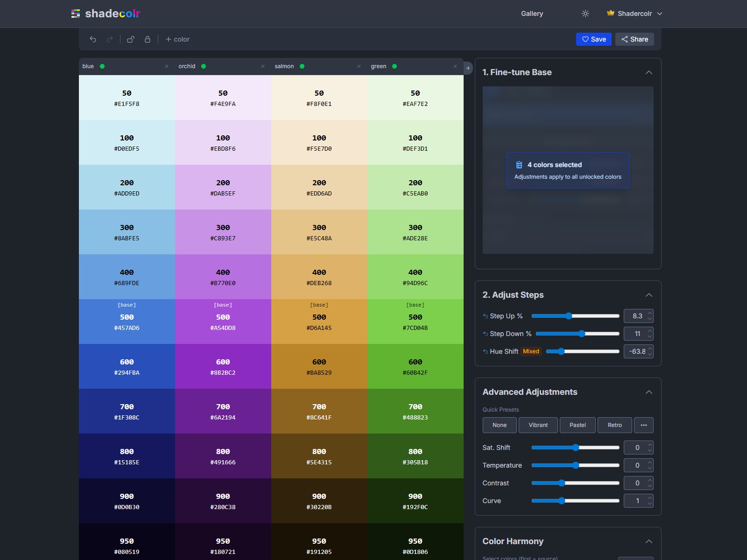Toggle the status dot on the salmon column
The width and height of the screenshot is (747, 560).
303,66
